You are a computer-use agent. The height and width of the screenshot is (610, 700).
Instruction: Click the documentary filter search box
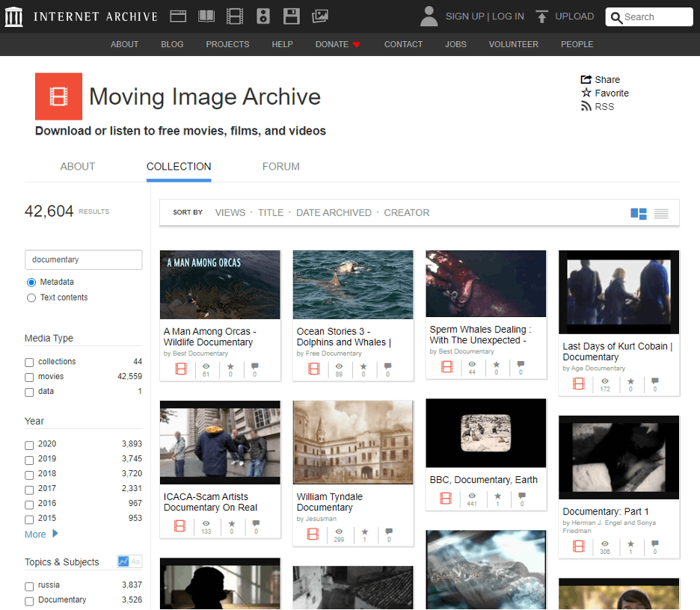[x=84, y=259]
